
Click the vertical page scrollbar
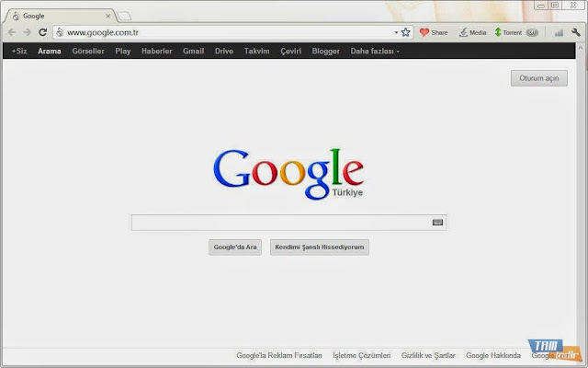click(581, 202)
